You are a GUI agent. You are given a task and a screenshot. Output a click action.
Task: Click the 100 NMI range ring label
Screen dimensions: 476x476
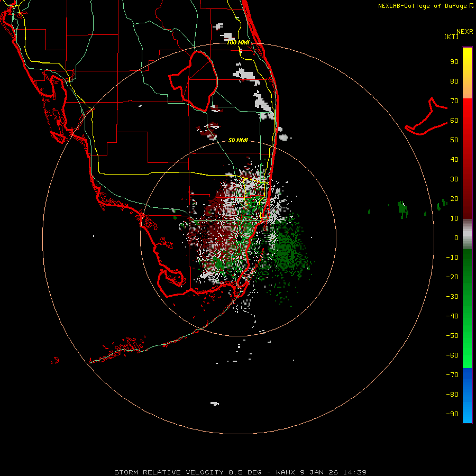tap(238, 42)
